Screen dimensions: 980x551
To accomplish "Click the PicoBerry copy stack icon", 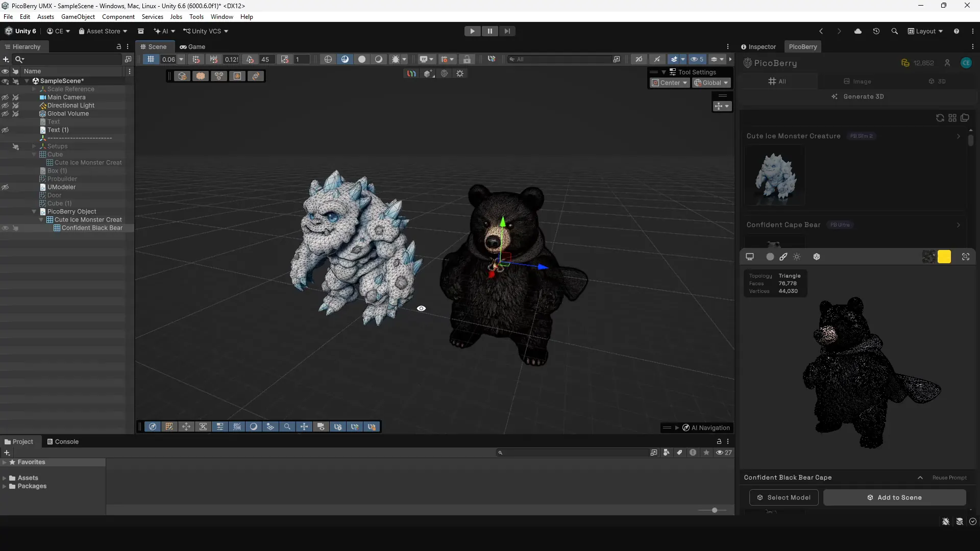I will 965,118.
